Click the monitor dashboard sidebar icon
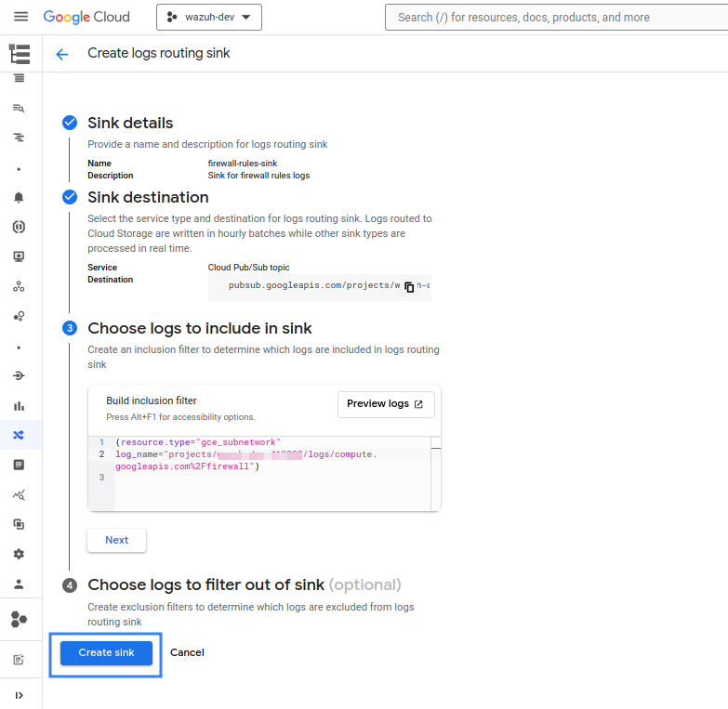Viewport: 728px width, 709px height. [19, 256]
